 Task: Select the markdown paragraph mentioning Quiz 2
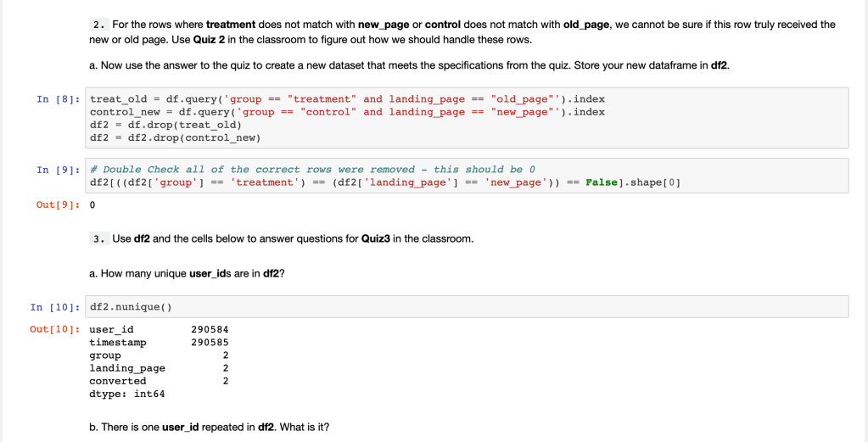(462, 32)
